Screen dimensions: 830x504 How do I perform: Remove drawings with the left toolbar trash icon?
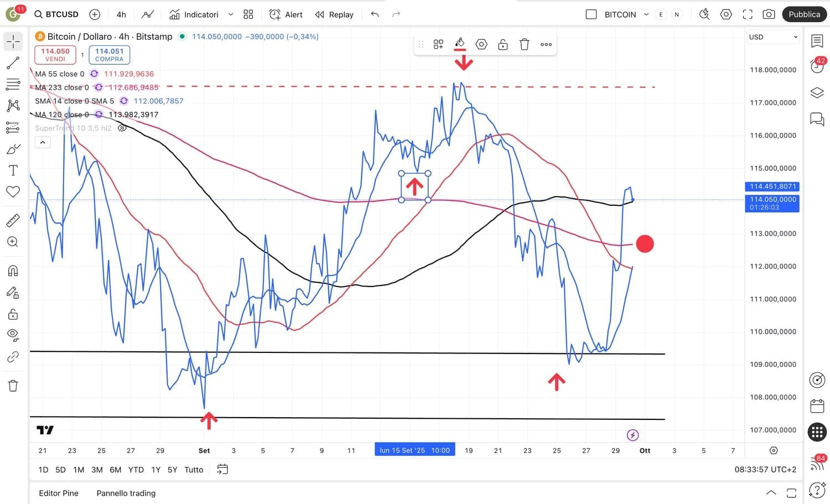click(13, 386)
